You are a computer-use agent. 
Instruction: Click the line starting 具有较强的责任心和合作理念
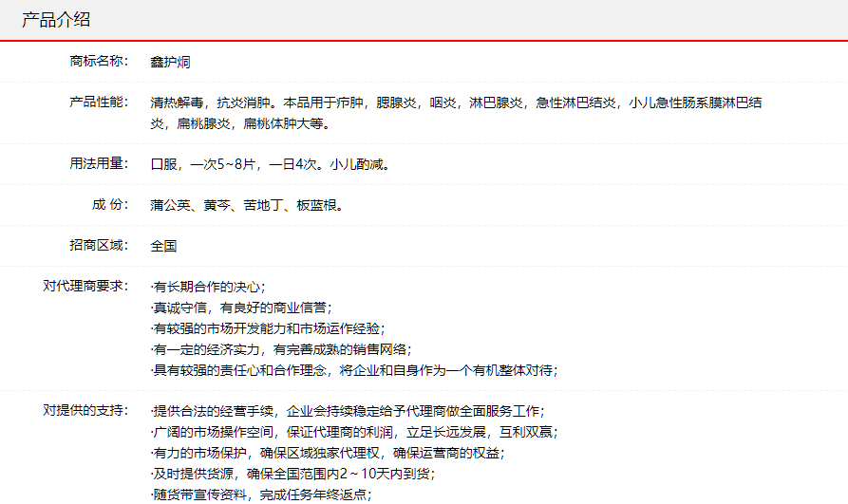coord(354,370)
